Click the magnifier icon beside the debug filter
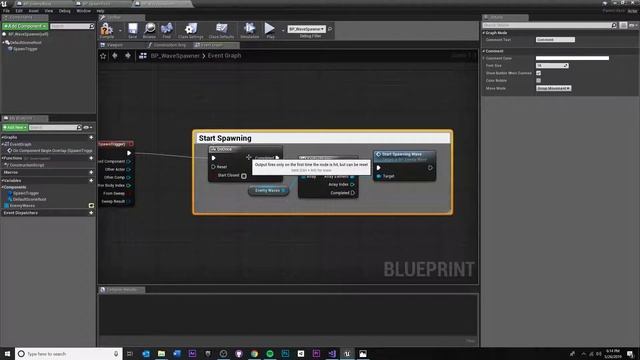The image size is (640, 360). (330, 29)
